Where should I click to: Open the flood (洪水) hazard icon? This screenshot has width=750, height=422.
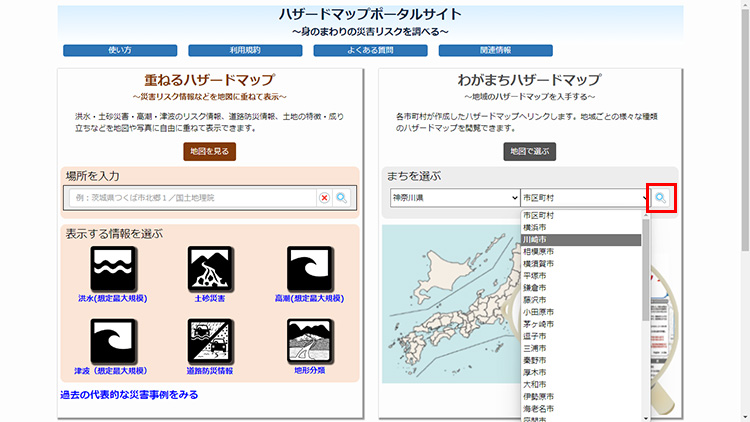(113, 268)
